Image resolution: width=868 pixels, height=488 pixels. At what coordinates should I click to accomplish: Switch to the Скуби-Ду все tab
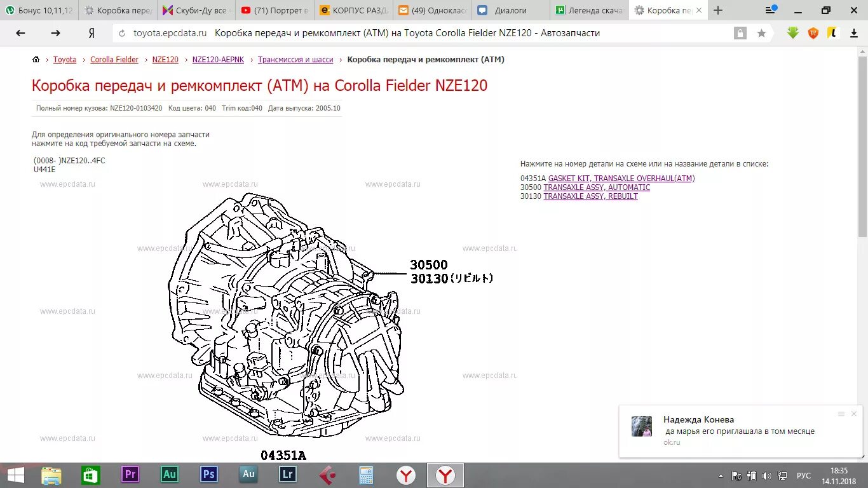click(196, 10)
